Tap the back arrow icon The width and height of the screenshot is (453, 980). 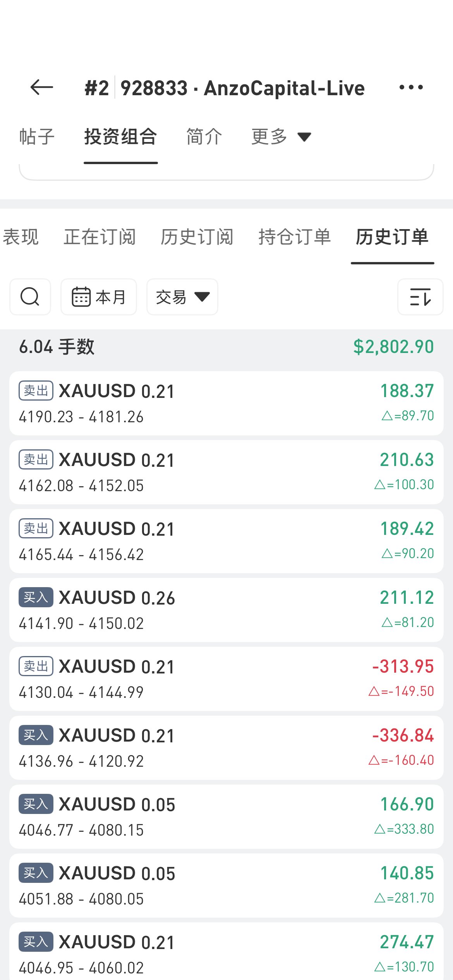[x=41, y=87]
